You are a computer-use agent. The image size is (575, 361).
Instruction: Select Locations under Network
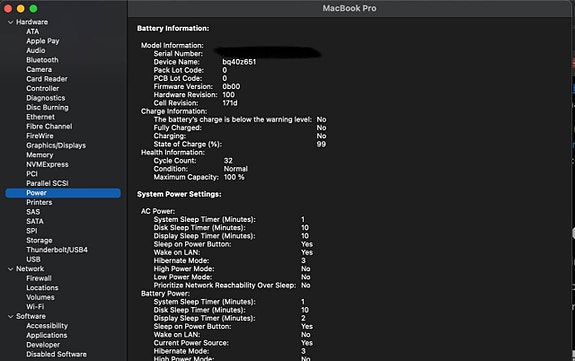[x=42, y=288]
